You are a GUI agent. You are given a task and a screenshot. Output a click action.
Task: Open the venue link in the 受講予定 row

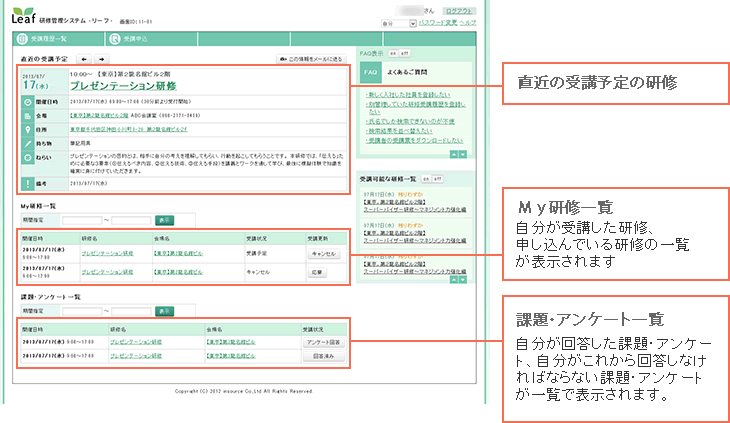point(178,254)
